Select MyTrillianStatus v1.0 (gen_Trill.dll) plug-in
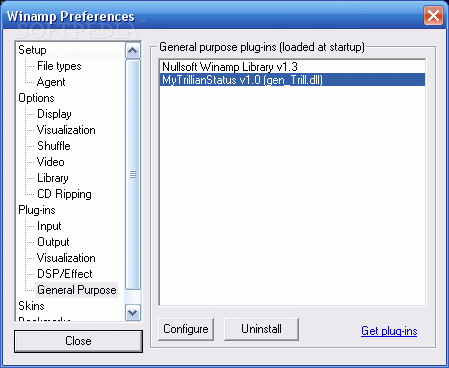 tap(292, 80)
